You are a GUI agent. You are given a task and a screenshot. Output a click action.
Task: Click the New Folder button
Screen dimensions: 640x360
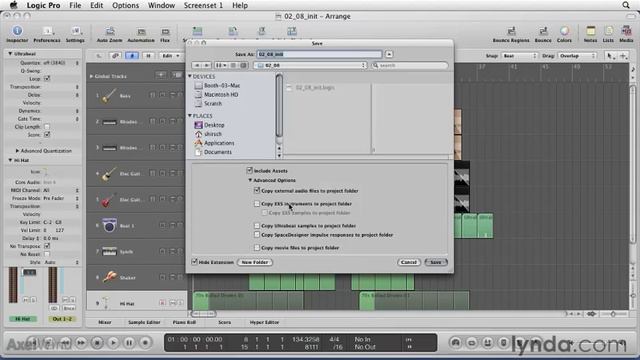pos(255,262)
